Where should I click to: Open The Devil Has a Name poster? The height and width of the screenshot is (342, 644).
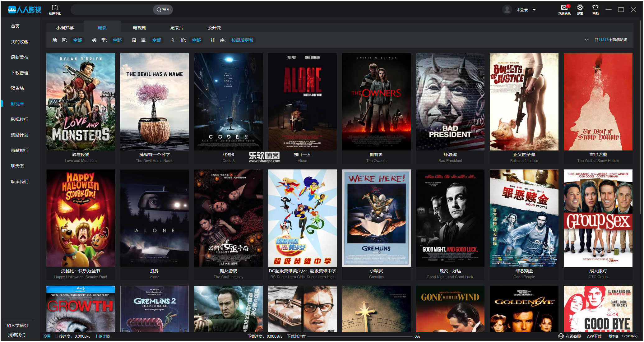point(155,102)
